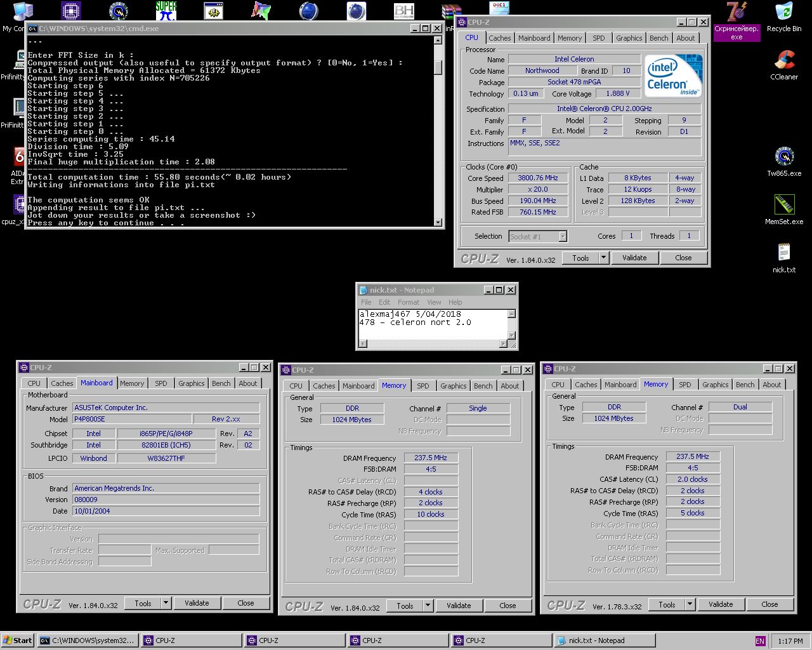This screenshot has width=812, height=650.
Task: Switch to nick.txt Notepad taskbar button
Action: tap(604, 640)
